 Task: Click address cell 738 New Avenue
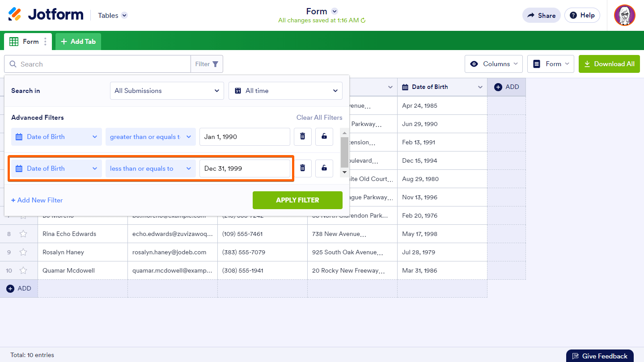pyautogui.click(x=352, y=234)
